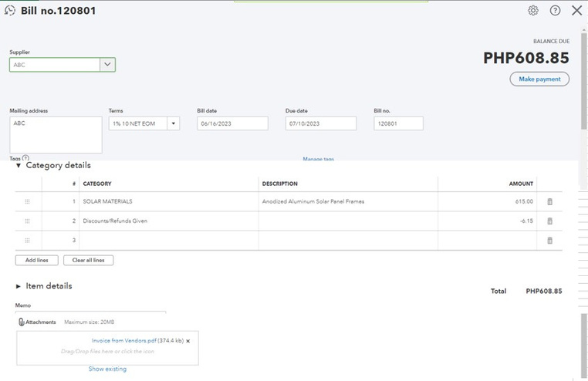The image size is (588, 381).
Task: Click the Add lines button
Action: click(x=37, y=260)
